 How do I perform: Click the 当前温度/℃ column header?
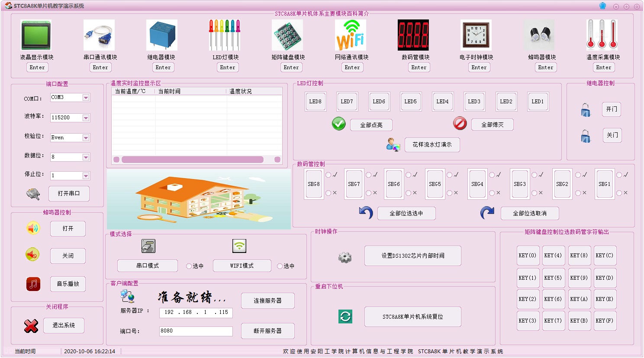pyautogui.click(x=133, y=91)
